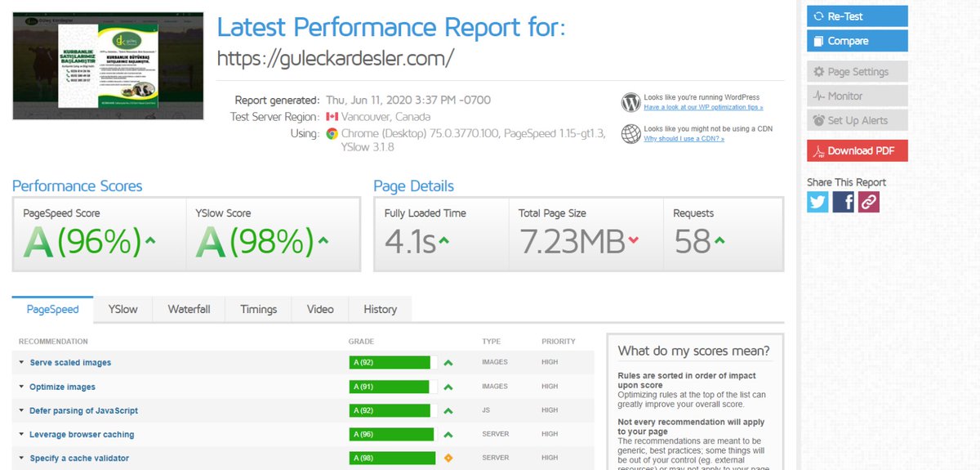The height and width of the screenshot is (470, 980).
Task: Download the report as PDF
Action: coord(857,150)
